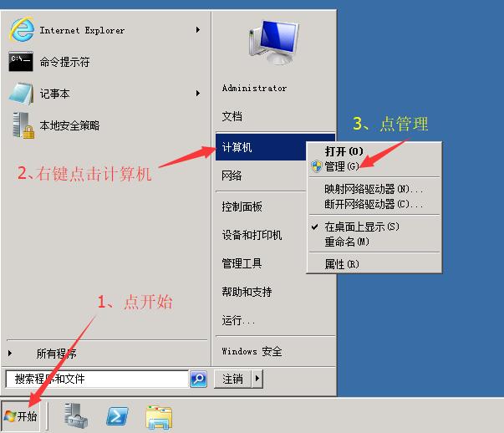Screen dimensions: 504x433
Task: Click the Internet Explorer icon
Action: (21, 31)
